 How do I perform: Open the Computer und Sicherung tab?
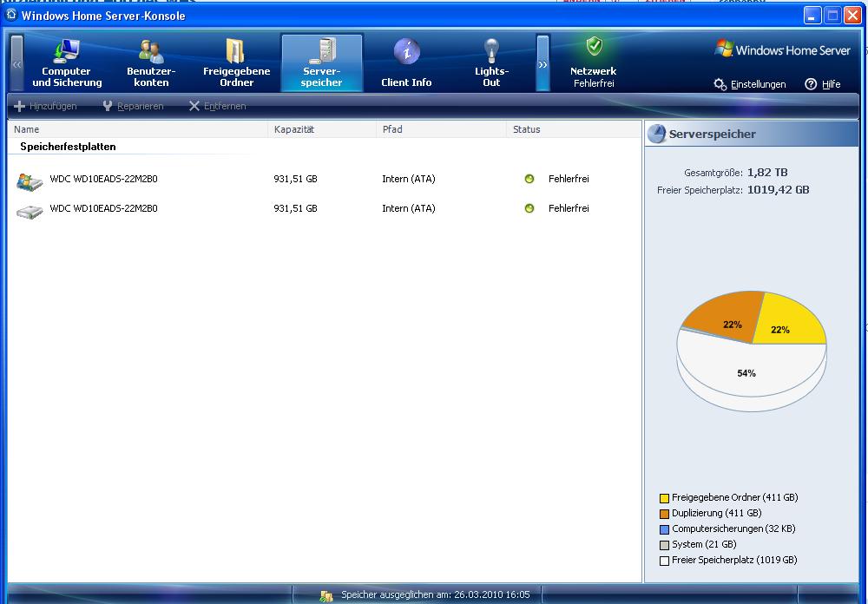pyautogui.click(x=67, y=63)
